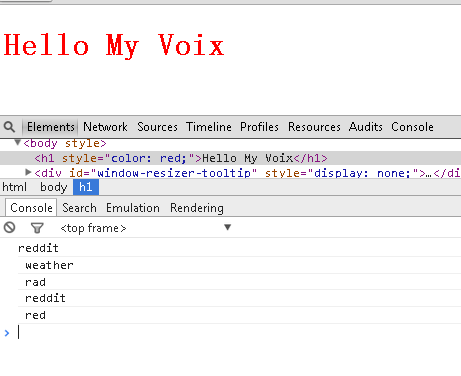461x376 pixels.
Task: Click the 'rad' console log line
Action: (35, 282)
